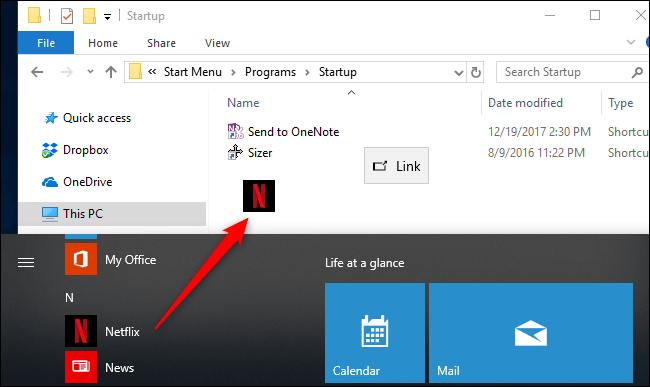
Task: Select the Send to OneNote shortcut
Action: tap(284, 132)
